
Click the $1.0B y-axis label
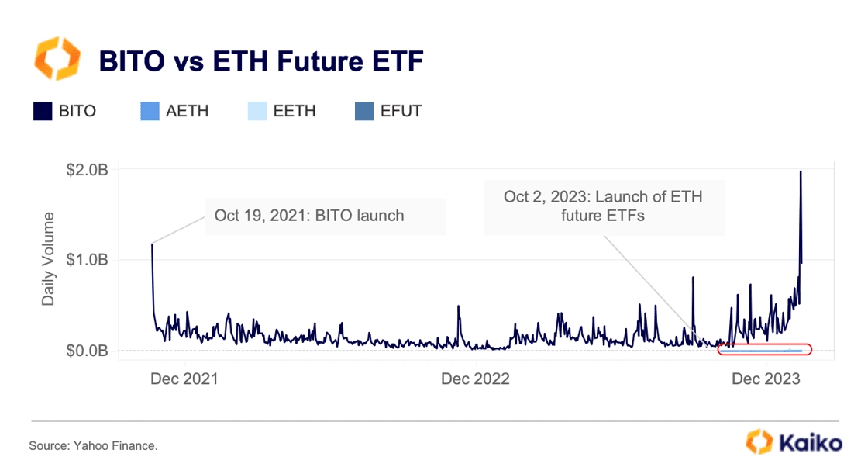pos(88,259)
